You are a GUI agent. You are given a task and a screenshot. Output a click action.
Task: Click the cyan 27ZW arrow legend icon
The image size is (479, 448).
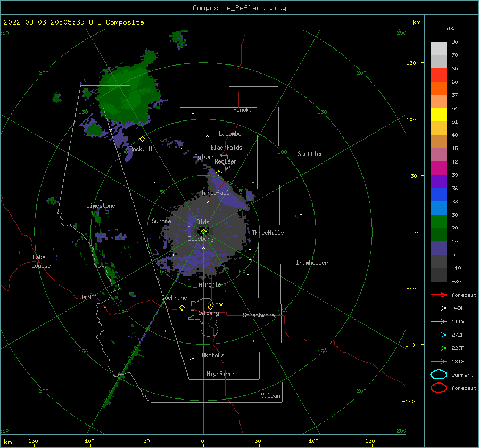point(439,335)
